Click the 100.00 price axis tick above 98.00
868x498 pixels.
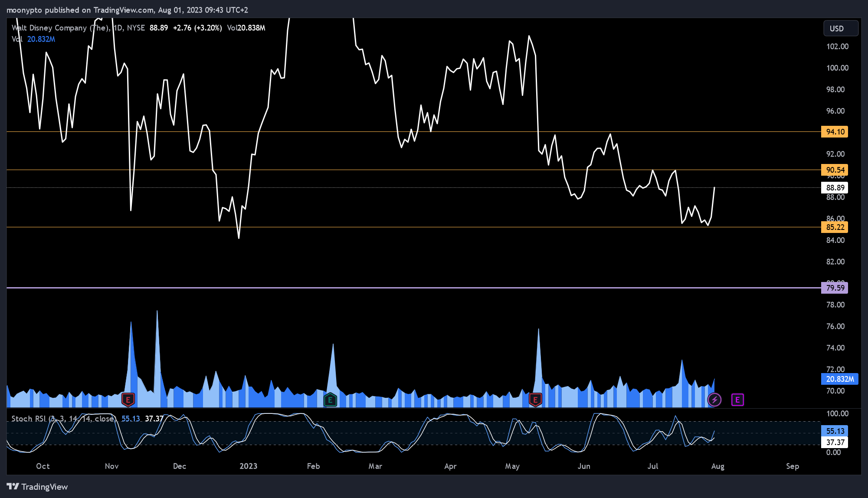pyautogui.click(x=837, y=68)
